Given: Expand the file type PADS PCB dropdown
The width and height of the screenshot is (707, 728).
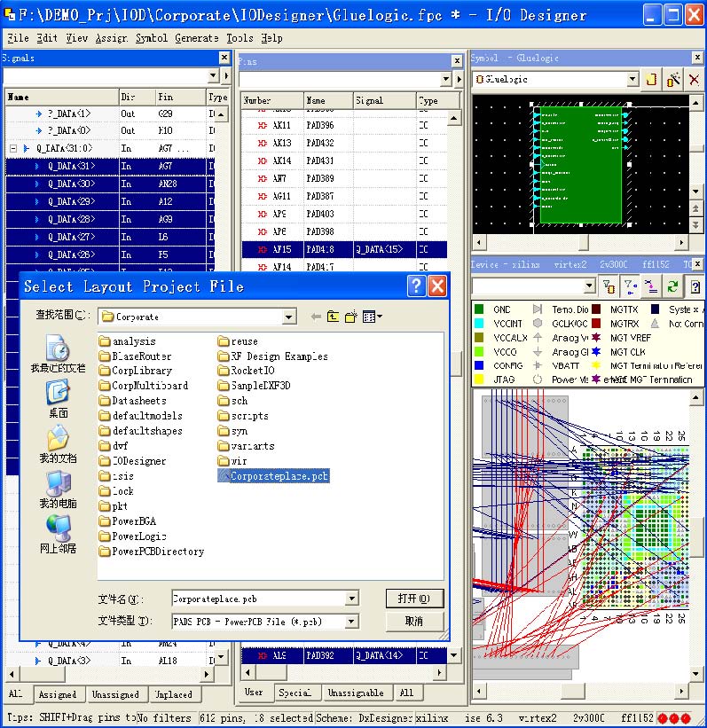Looking at the screenshot, I should pos(351,622).
